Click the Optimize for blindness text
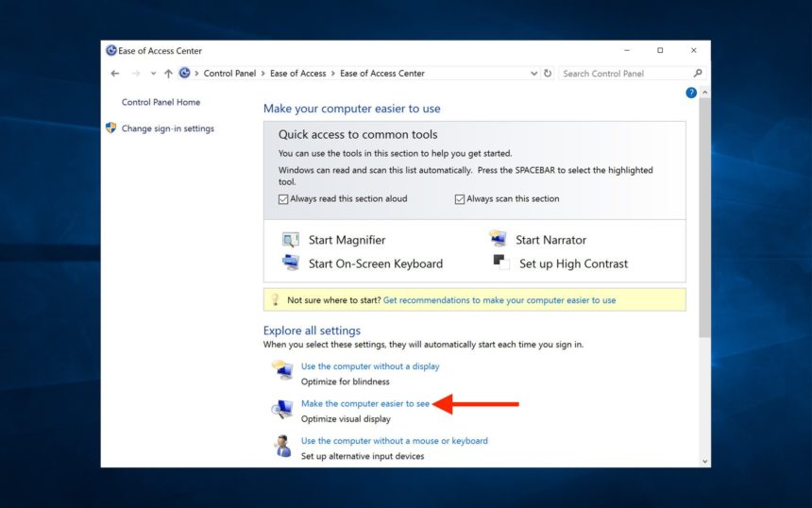Image resolution: width=812 pixels, height=508 pixels. [345, 381]
